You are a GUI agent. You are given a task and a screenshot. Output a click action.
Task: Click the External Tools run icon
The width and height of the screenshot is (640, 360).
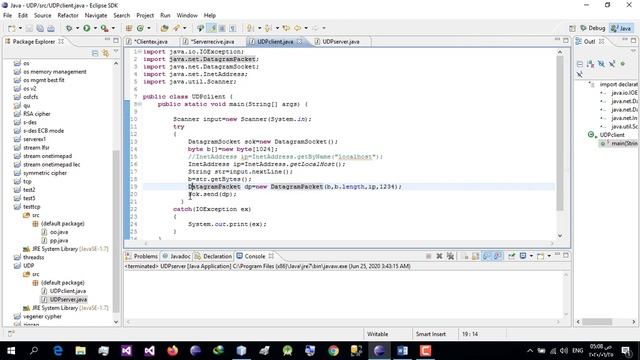coord(104,28)
